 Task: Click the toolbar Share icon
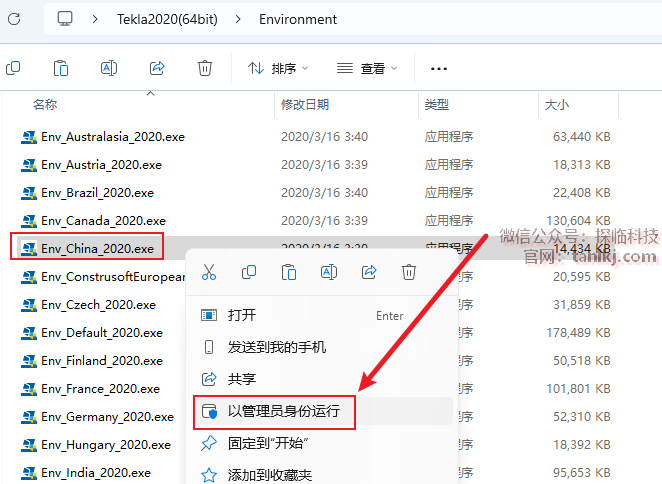coord(157,68)
